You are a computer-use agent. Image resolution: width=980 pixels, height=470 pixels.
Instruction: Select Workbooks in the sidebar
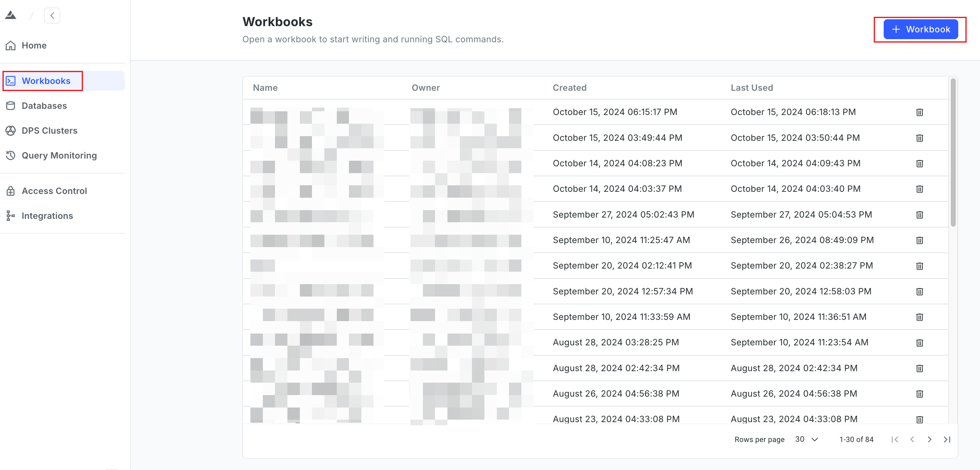46,81
